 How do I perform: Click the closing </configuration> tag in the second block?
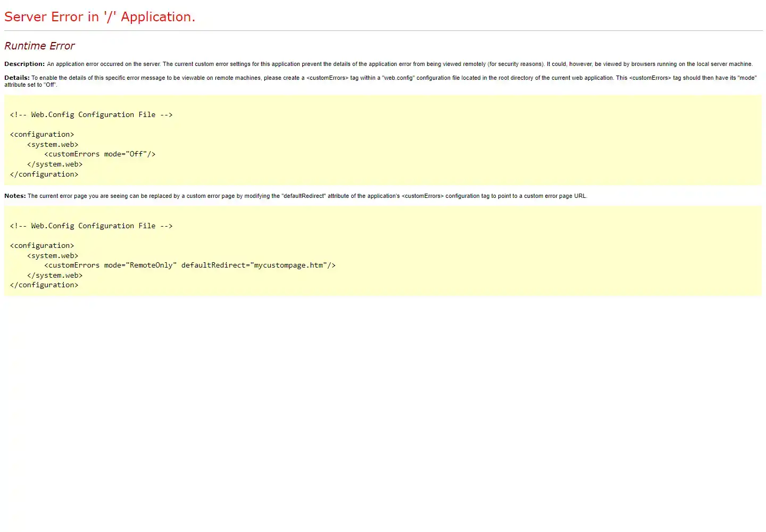(44, 285)
